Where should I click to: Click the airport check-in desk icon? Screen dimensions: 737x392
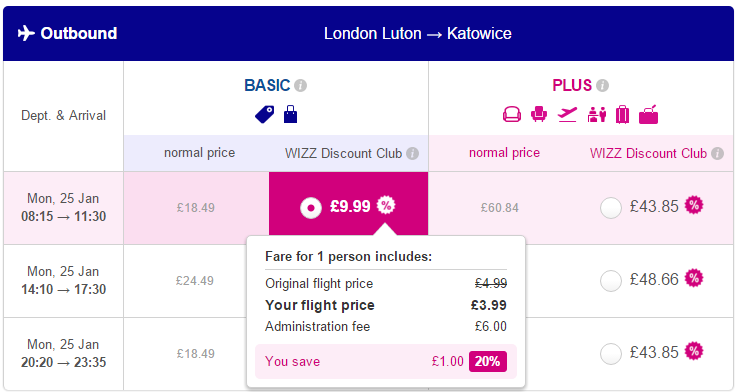click(596, 115)
